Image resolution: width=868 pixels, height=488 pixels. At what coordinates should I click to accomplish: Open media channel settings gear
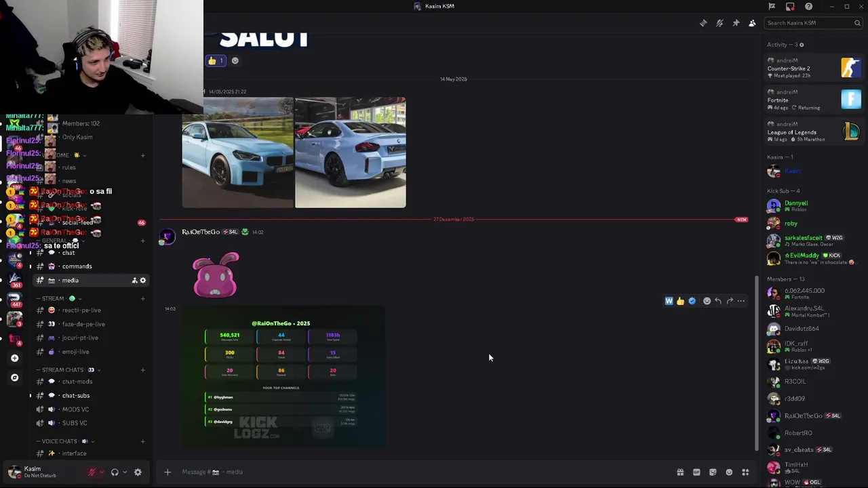point(142,281)
